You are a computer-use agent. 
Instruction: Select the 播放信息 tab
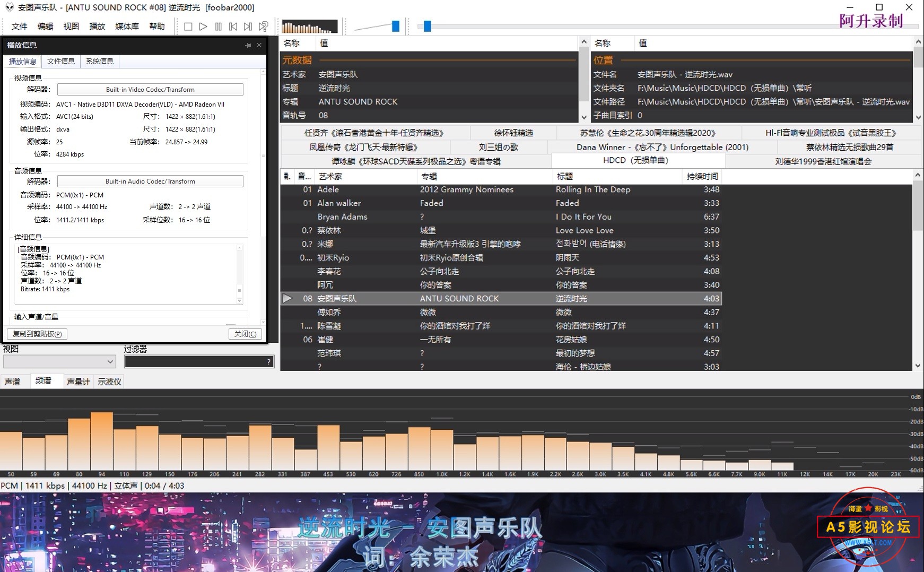(x=23, y=62)
